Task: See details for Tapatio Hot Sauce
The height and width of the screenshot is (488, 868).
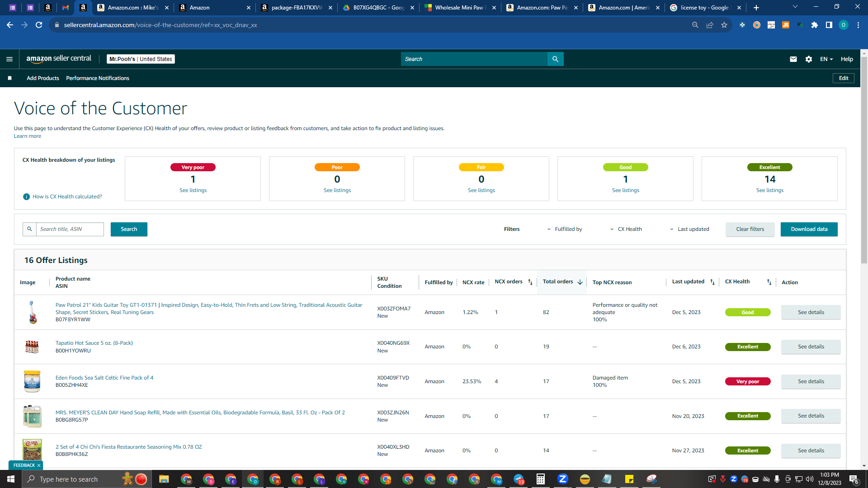Action: coord(811,347)
